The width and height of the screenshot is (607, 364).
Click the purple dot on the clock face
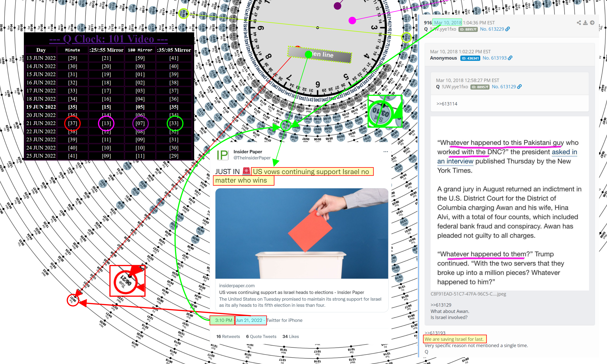(x=338, y=6)
